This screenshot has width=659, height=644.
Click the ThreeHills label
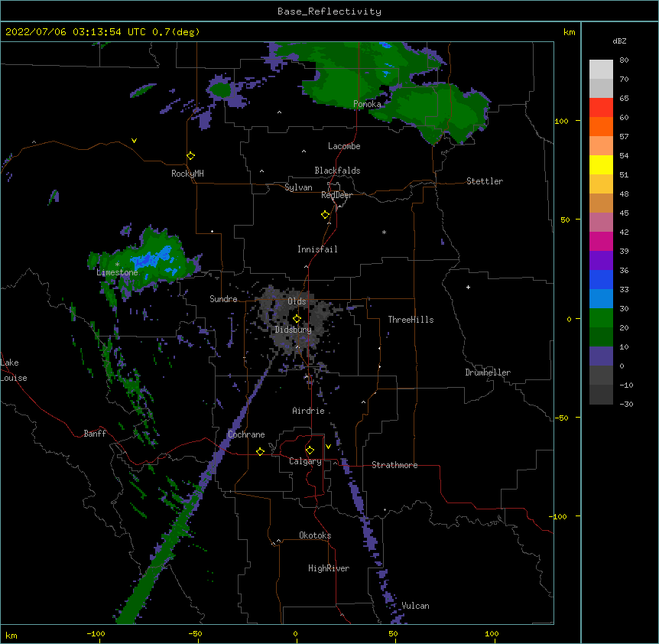point(411,320)
